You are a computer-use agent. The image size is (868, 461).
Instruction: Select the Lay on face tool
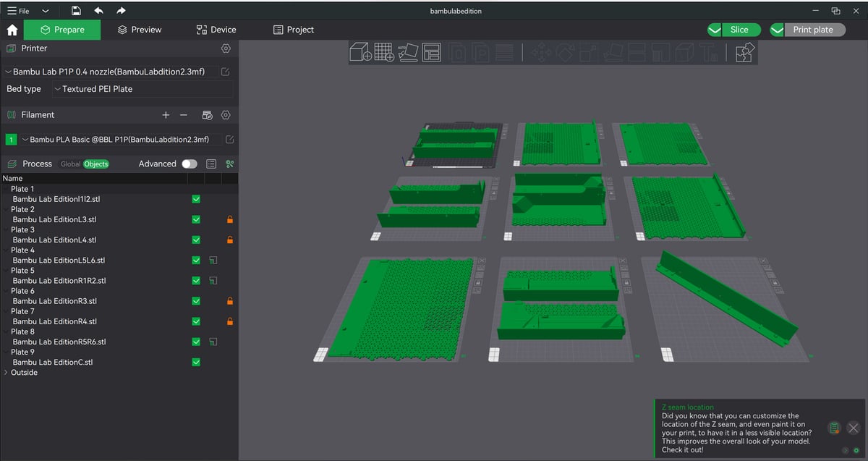(613, 52)
